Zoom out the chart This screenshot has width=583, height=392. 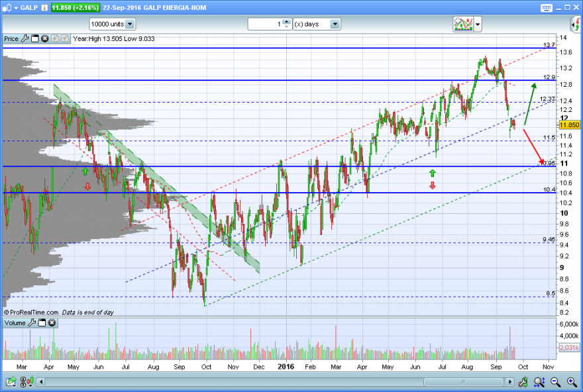555,381
